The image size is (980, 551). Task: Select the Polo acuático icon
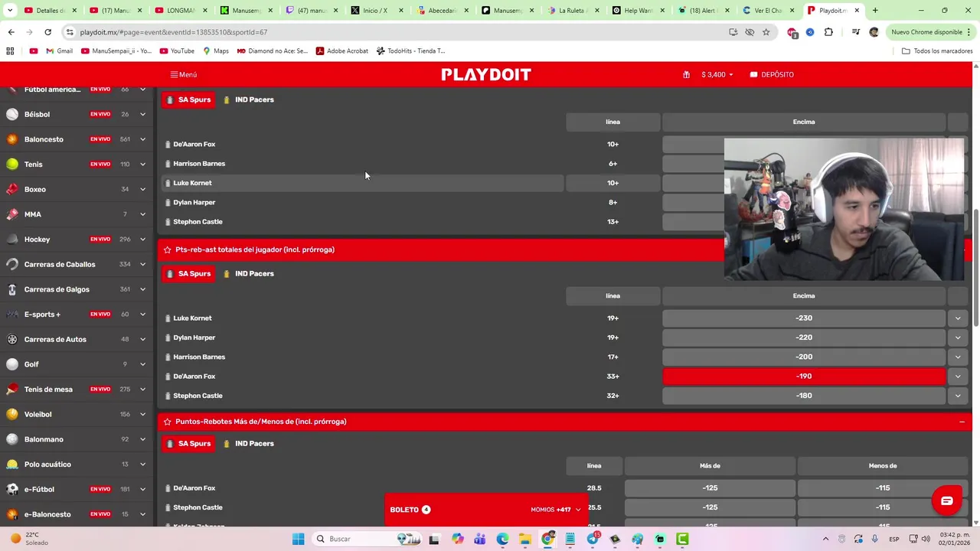pyautogui.click(x=12, y=465)
